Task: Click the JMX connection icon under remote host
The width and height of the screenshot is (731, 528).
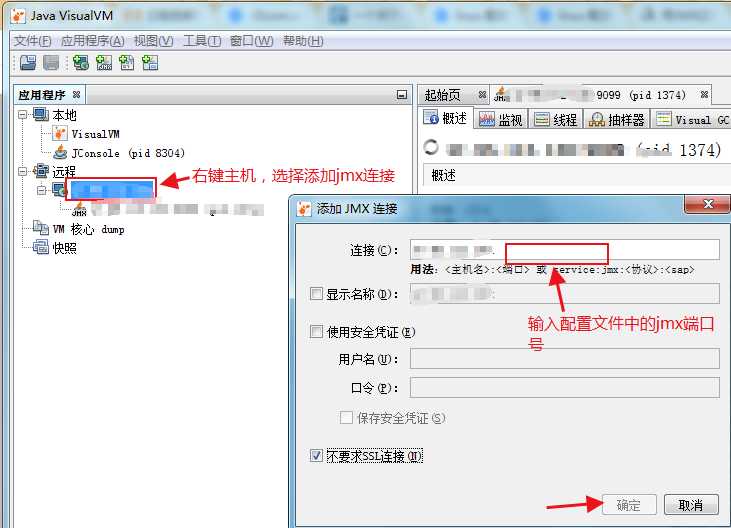Action: 79,209
